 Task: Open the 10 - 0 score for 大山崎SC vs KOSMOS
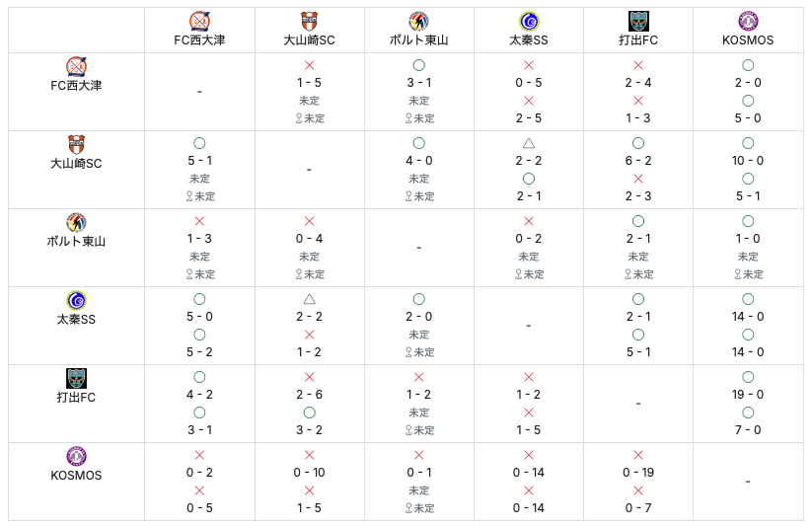tap(748, 161)
